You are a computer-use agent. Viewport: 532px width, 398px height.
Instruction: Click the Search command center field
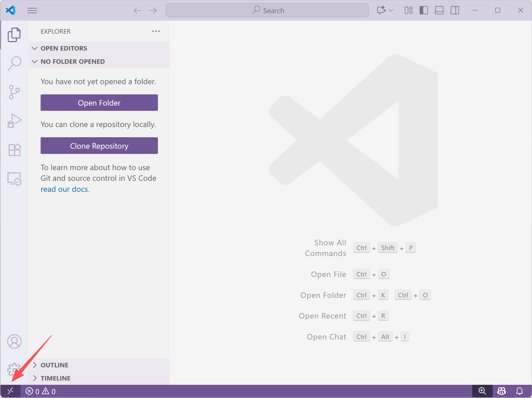(267, 10)
